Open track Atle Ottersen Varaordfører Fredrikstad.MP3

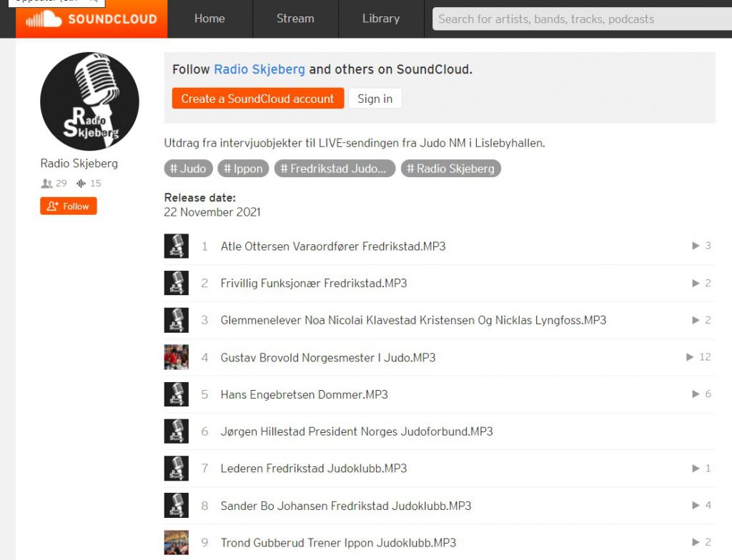pyautogui.click(x=333, y=246)
